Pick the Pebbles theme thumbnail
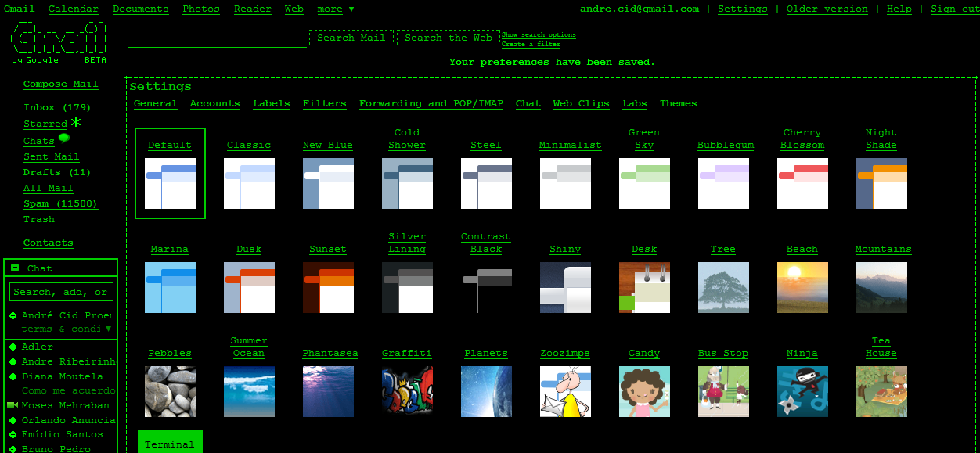The image size is (980, 453). (x=170, y=392)
